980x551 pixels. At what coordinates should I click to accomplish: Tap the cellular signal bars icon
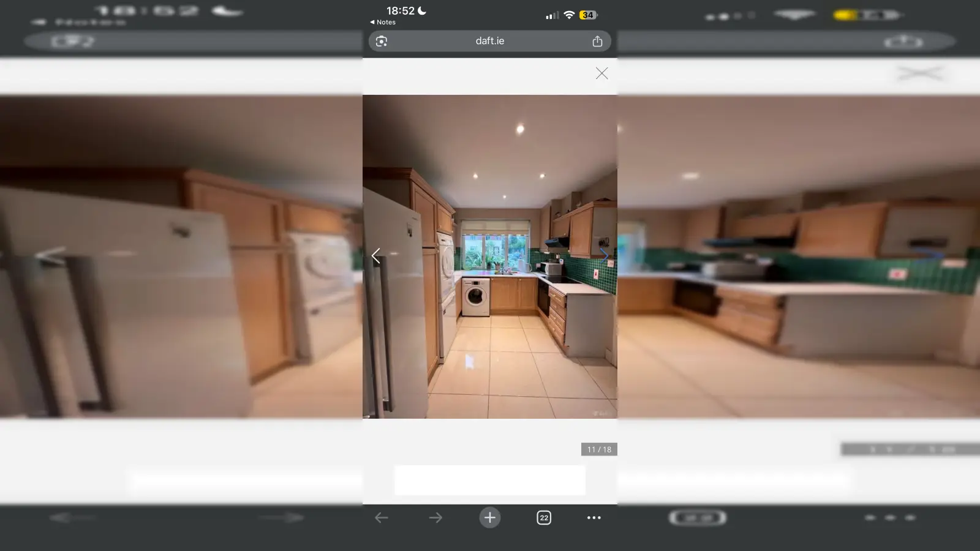(x=552, y=15)
